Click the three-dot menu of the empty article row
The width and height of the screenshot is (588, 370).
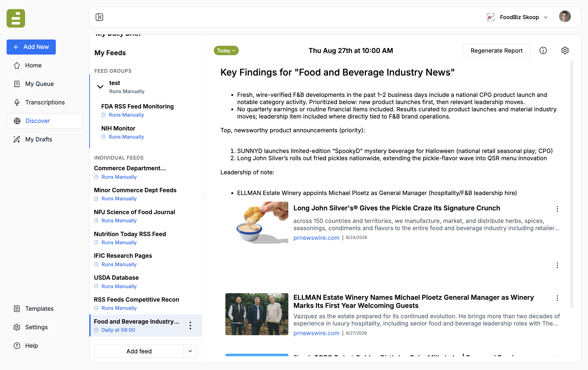click(x=557, y=265)
